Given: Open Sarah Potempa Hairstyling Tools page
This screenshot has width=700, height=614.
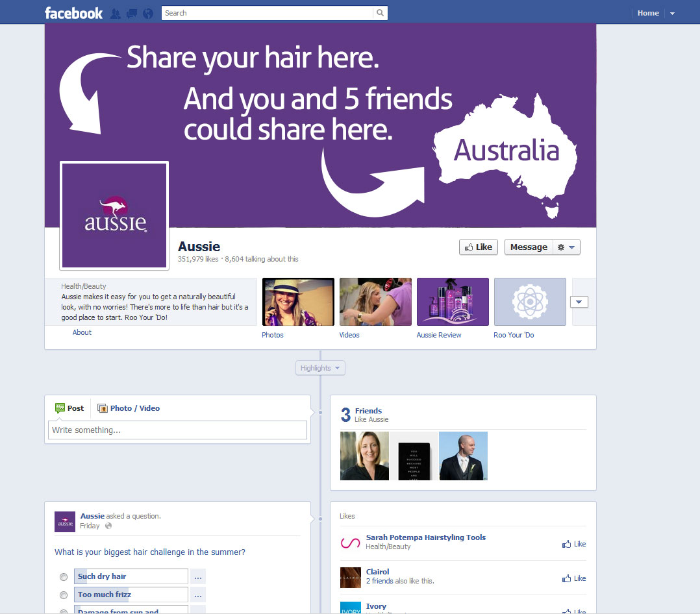Looking at the screenshot, I should (426, 537).
